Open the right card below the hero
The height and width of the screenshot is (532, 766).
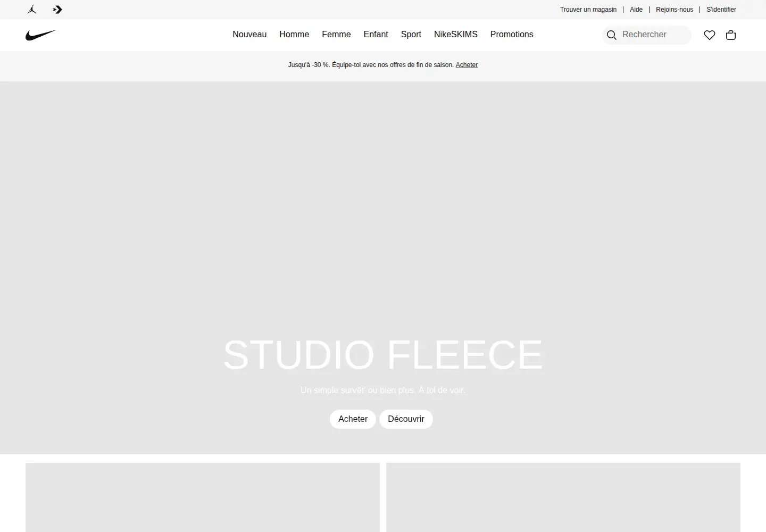click(563, 497)
